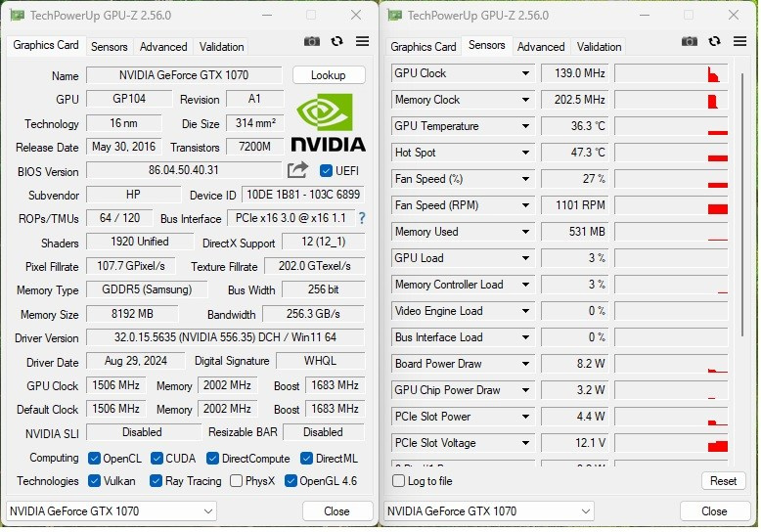Open GPU selector dropdown in left window

112,511
